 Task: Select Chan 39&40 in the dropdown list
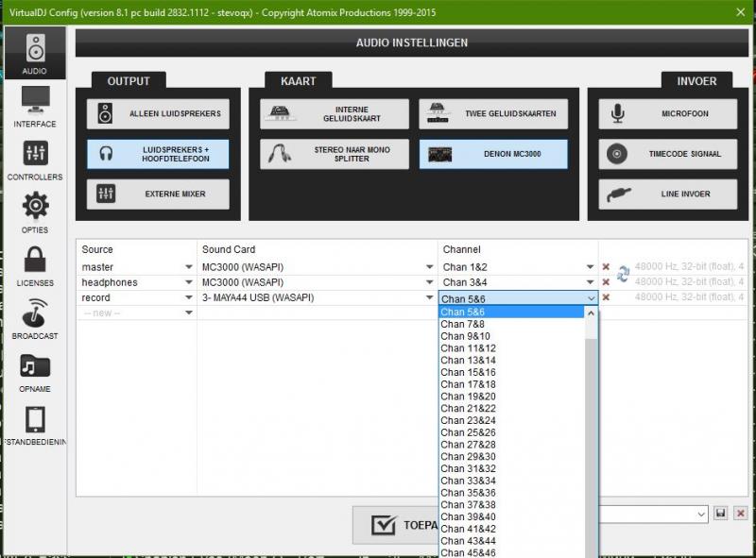(x=512, y=517)
